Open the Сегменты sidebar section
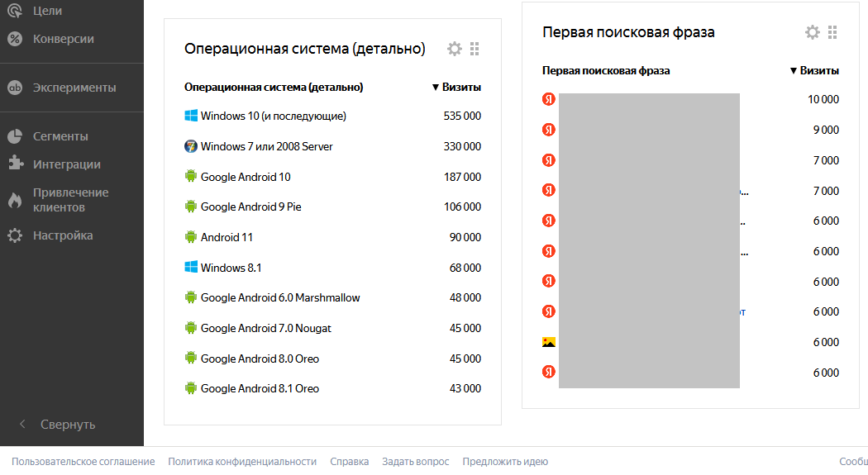Image resolution: width=868 pixels, height=475 pixels. (60, 136)
